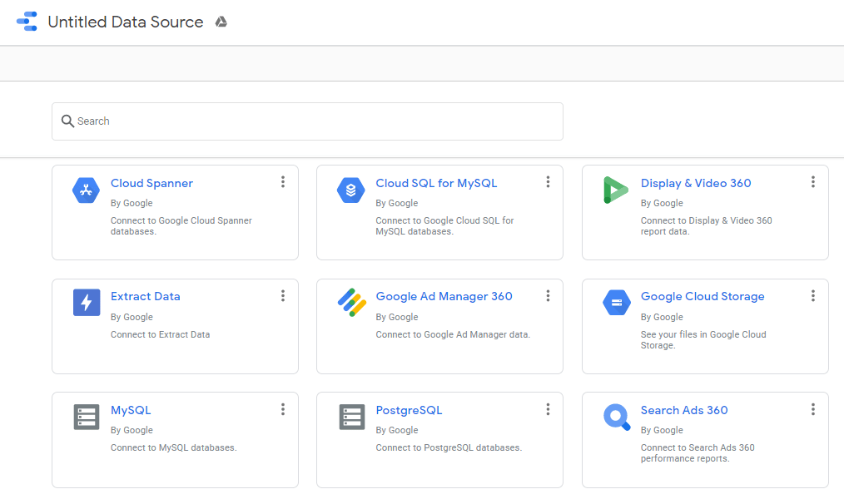
Task: Select the MySQL database icon
Action: point(87,417)
